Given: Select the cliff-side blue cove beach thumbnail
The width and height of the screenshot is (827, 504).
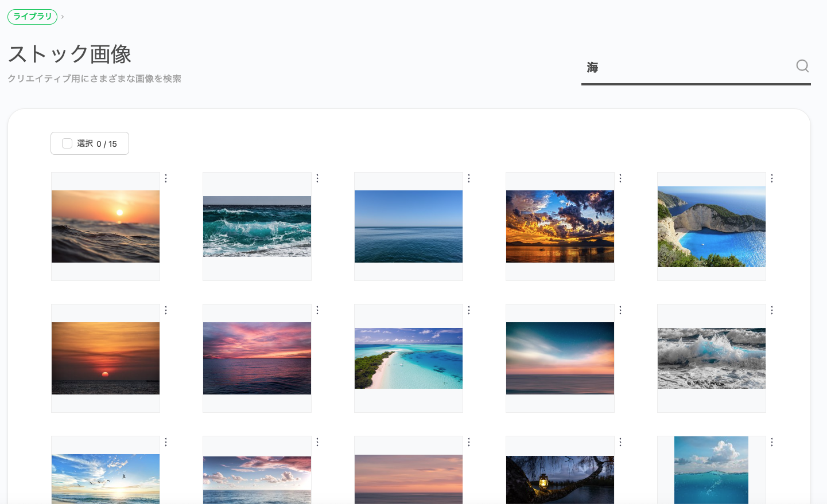Looking at the screenshot, I should click(x=712, y=226).
